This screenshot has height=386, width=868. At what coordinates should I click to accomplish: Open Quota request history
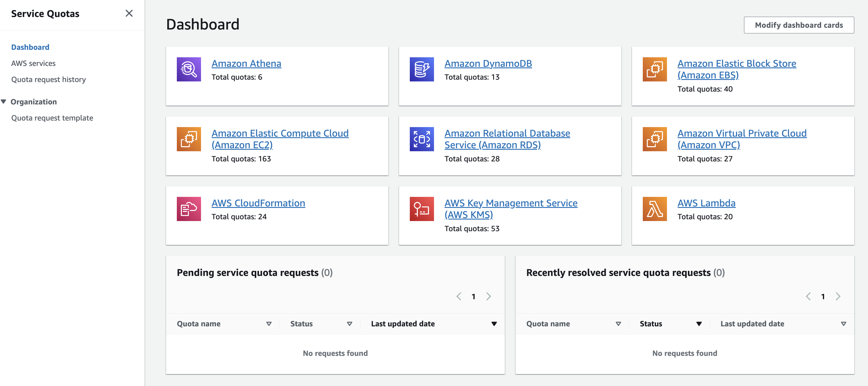[48, 79]
